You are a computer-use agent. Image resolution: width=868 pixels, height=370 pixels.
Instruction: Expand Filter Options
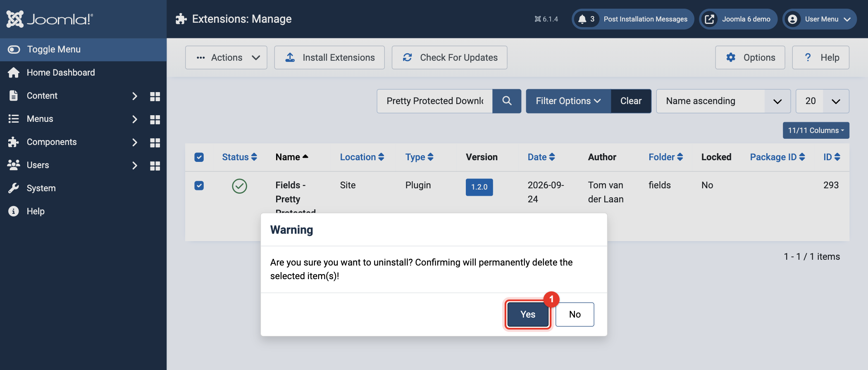pos(568,101)
